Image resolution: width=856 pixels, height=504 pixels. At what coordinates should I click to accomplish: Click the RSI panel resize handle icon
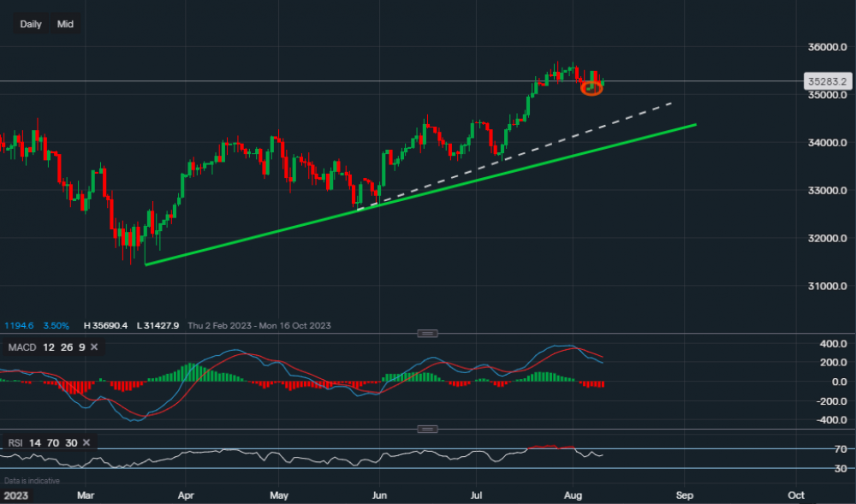425,429
